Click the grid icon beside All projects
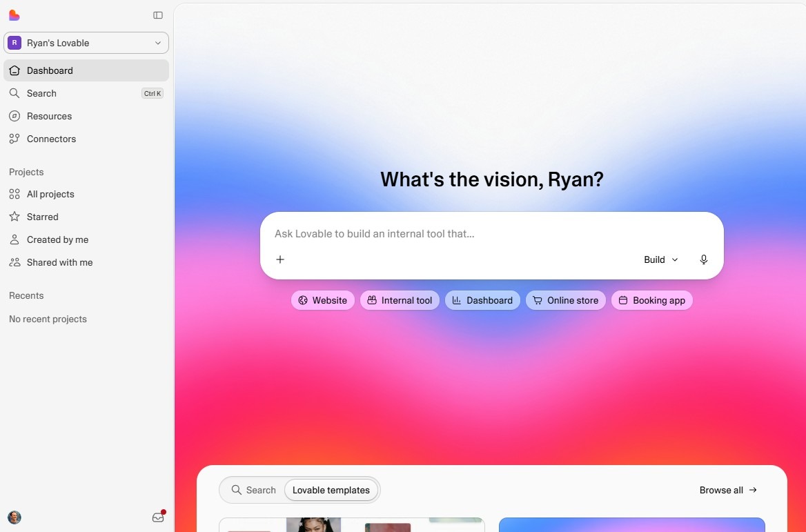The image size is (806, 532). (14, 194)
